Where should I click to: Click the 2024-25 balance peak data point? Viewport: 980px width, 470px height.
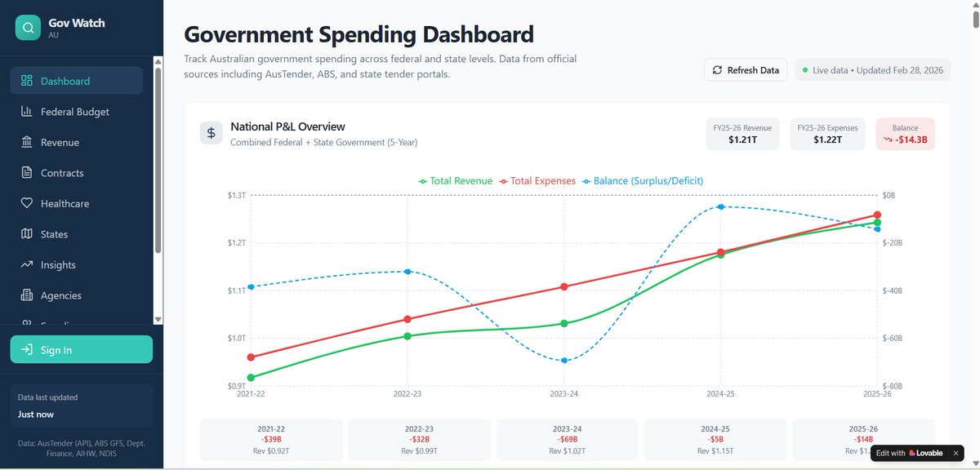pyautogui.click(x=720, y=206)
